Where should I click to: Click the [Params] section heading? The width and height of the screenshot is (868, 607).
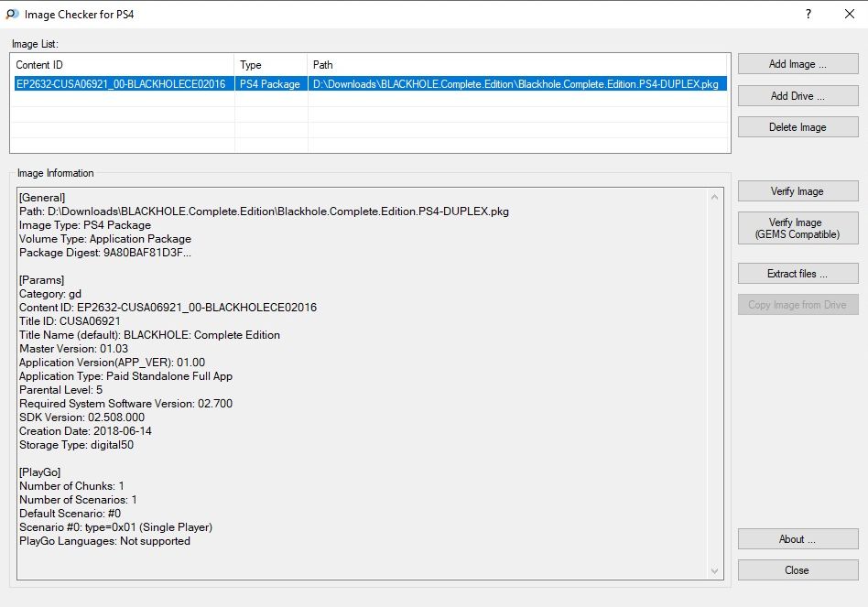pos(41,280)
